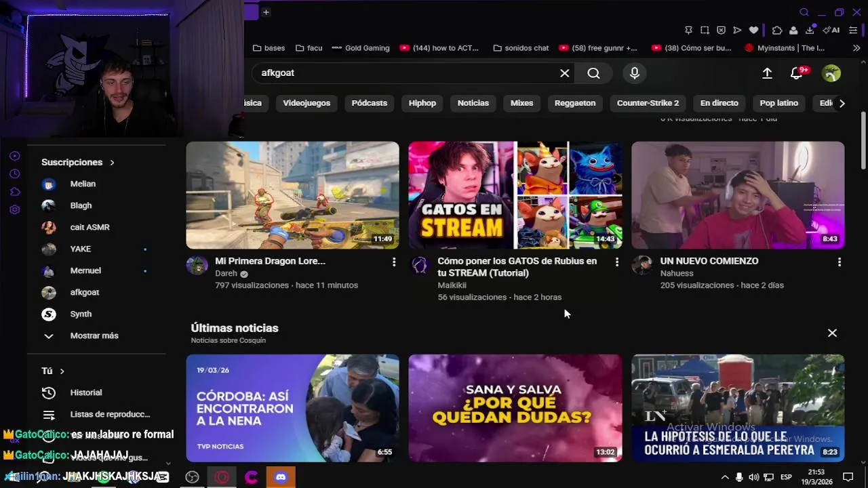Image resolution: width=868 pixels, height=488 pixels.
Task: Start voice search with the microphone
Action: (635, 73)
